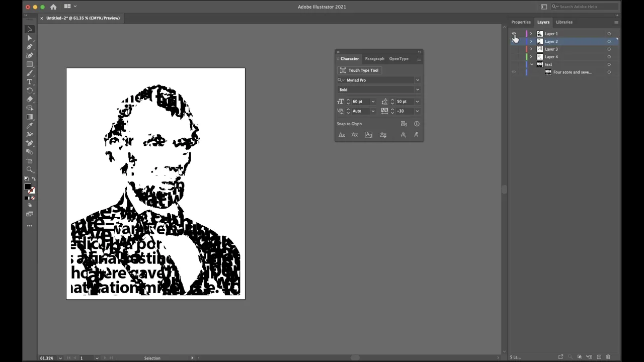Expand Layer 4 contents

point(531,57)
